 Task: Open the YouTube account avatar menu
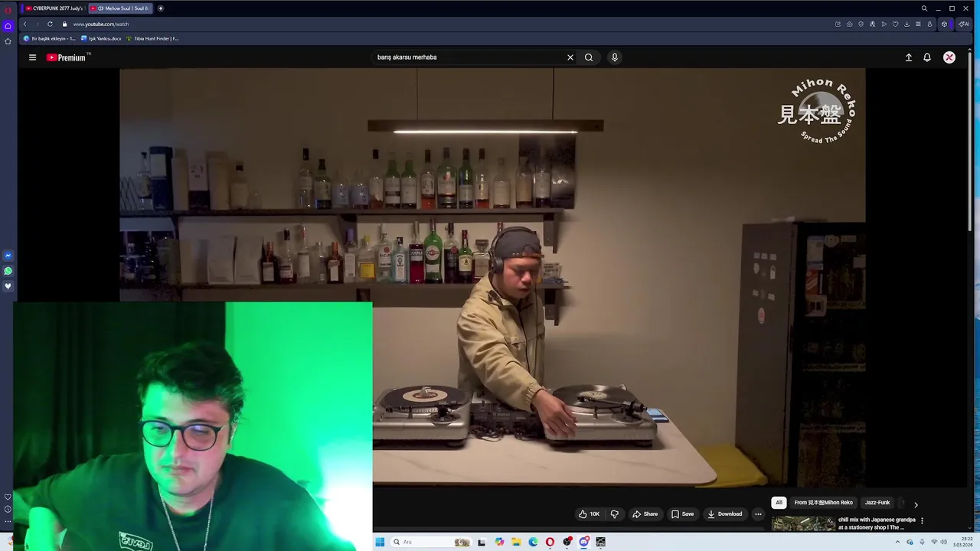pos(949,57)
